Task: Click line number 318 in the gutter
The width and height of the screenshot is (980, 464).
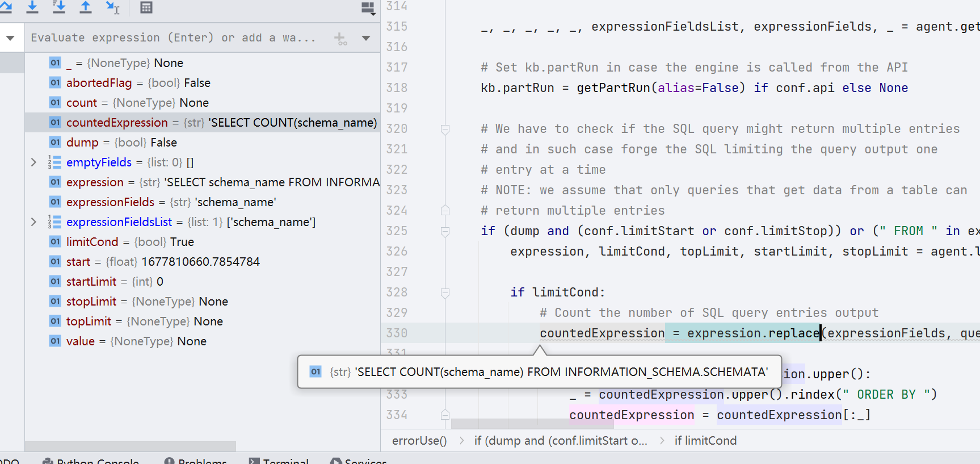Action: (x=397, y=88)
